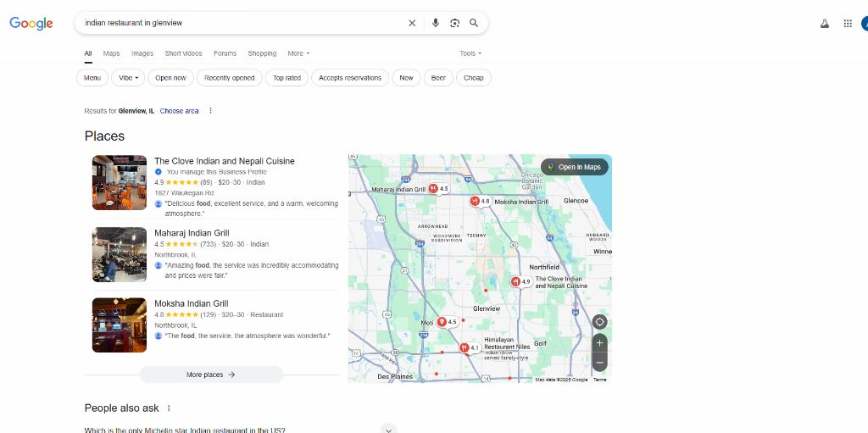
Task: Click the Google logo
Action: tap(31, 23)
